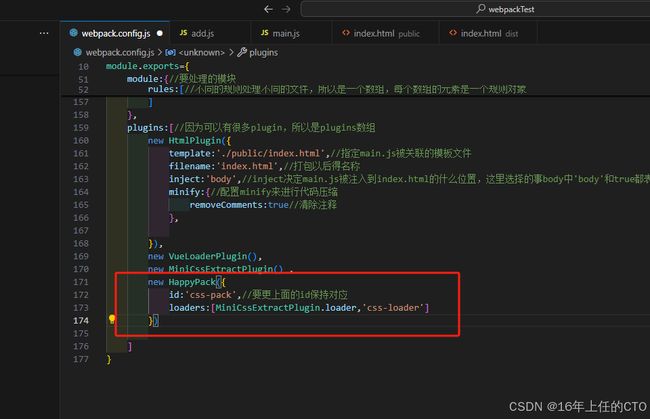Image resolution: width=650 pixels, height=419 pixels.
Task: Click the JS icon on the add.js tab
Action: coord(183,33)
